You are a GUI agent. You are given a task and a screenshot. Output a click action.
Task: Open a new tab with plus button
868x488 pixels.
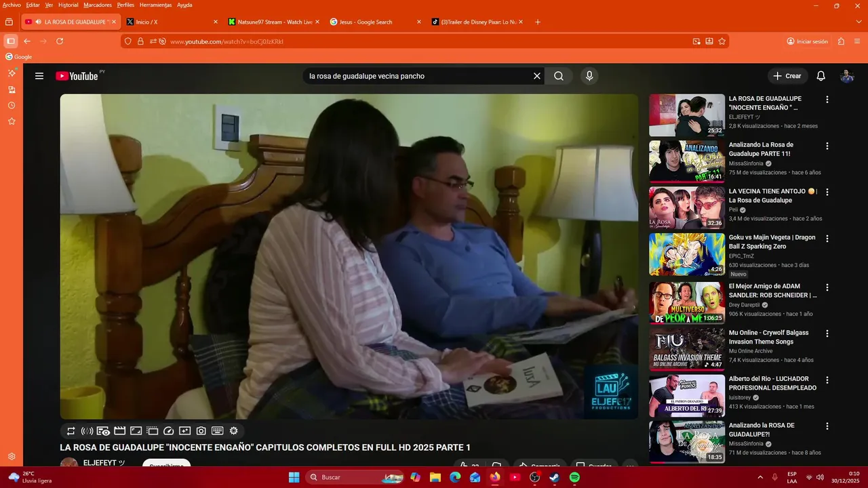(x=538, y=22)
